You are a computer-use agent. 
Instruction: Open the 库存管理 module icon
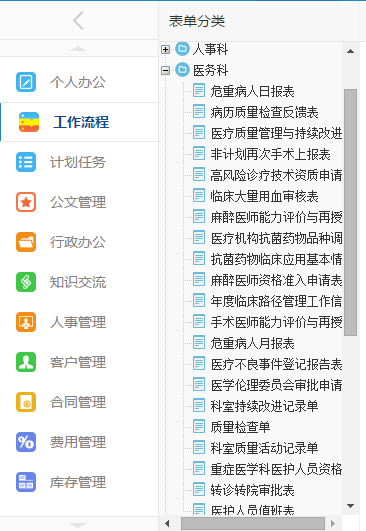point(26,482)
